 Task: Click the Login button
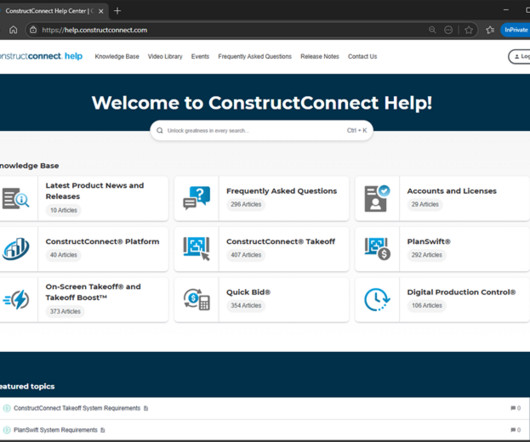pyautogui.click(x=520, y=56)
